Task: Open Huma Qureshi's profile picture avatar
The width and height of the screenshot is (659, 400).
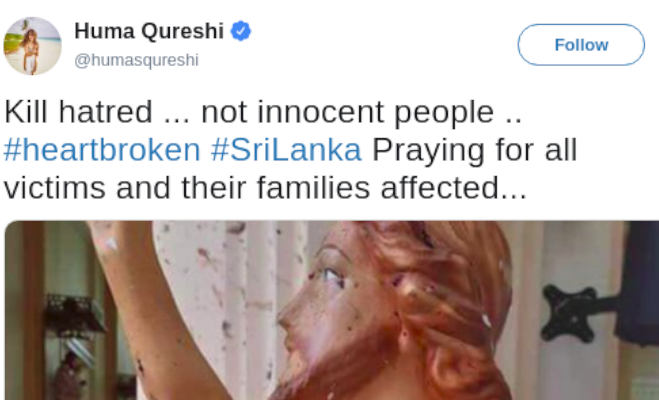Action: tap(32, 46)
